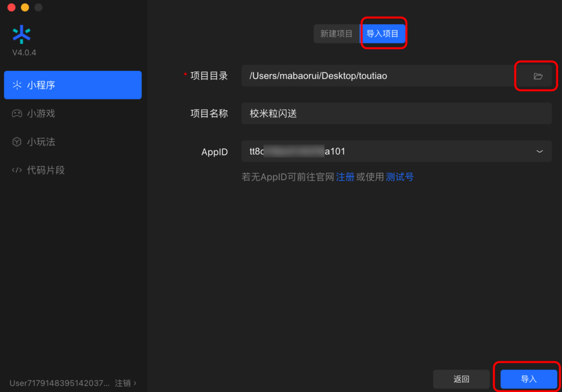The width and height of the screenshot is (562, 392).
Task: Switch to the 新建项目 tab
Action: (x=336, y=33)
